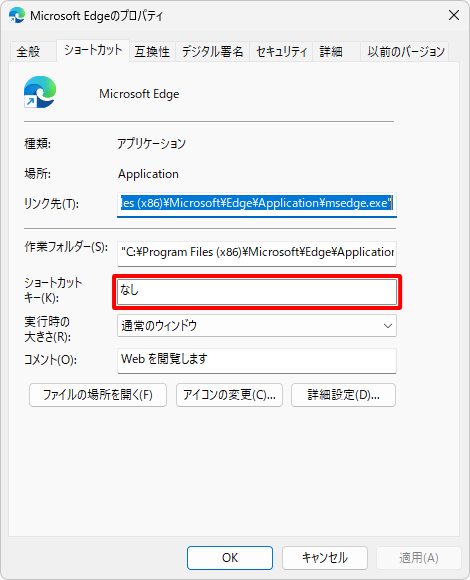Open the デジタル署名 tab
This screenshot has width=470, height=580.
tap(212, 51)
